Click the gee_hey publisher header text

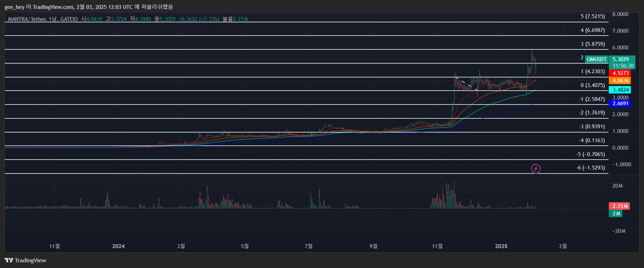14,7
